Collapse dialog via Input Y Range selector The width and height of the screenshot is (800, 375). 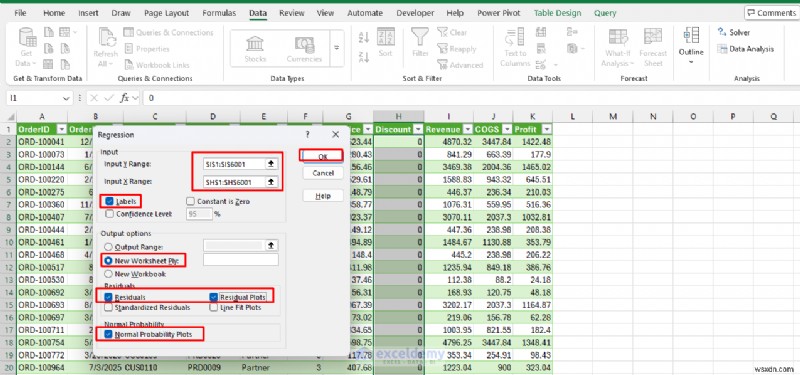271,164
